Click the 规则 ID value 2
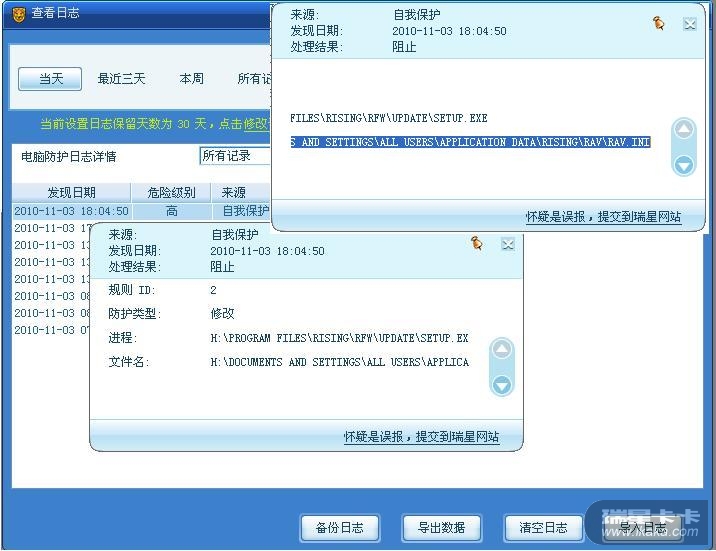The image size is (716, 551). tap(213, 290)
